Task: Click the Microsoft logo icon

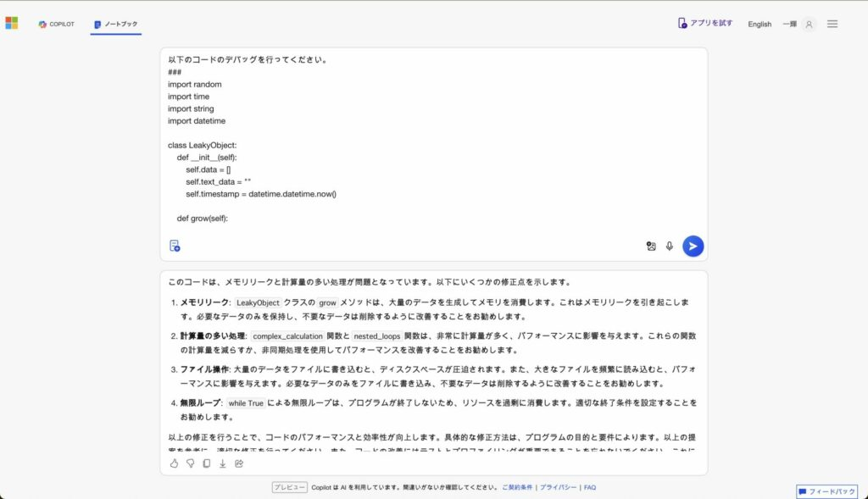Action: 12,24
